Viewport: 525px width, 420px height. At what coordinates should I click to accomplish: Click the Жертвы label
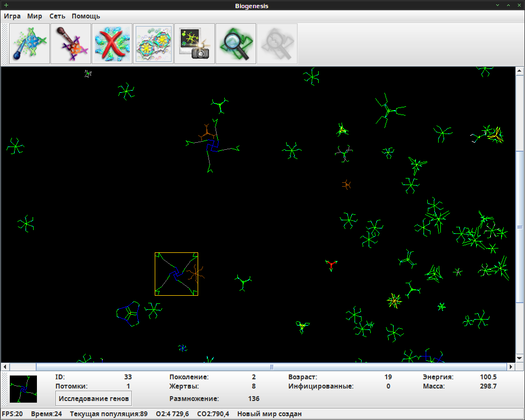(184, 386)
